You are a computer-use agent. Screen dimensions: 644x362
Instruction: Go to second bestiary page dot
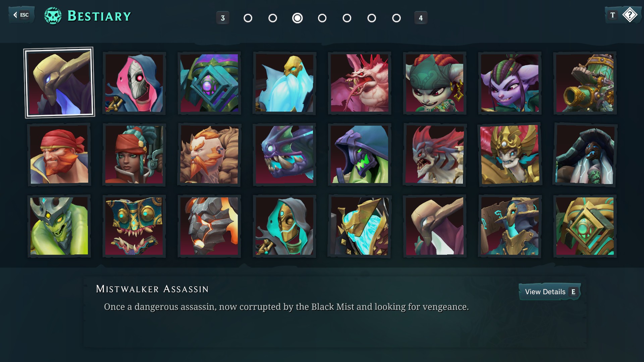point(273,18)
